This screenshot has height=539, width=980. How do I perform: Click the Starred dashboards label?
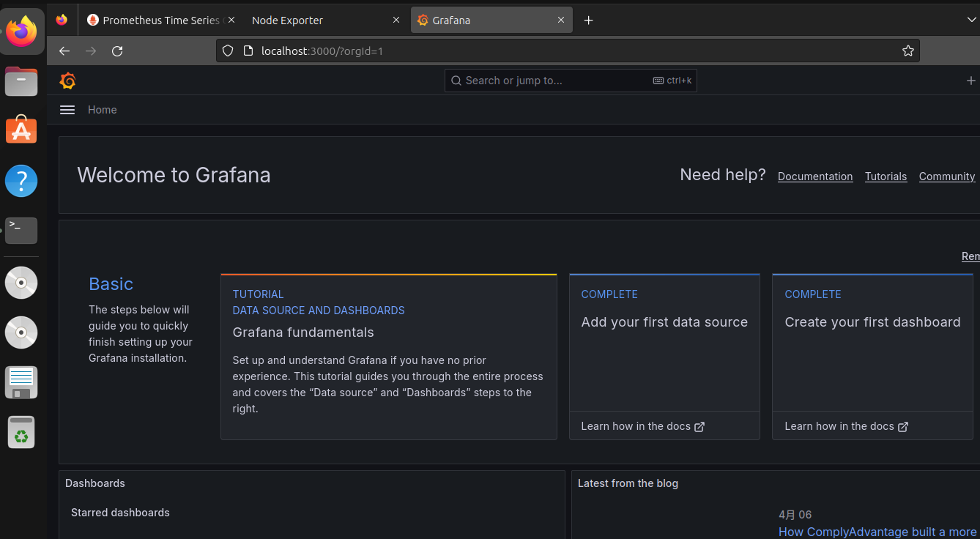pos(120,513)
